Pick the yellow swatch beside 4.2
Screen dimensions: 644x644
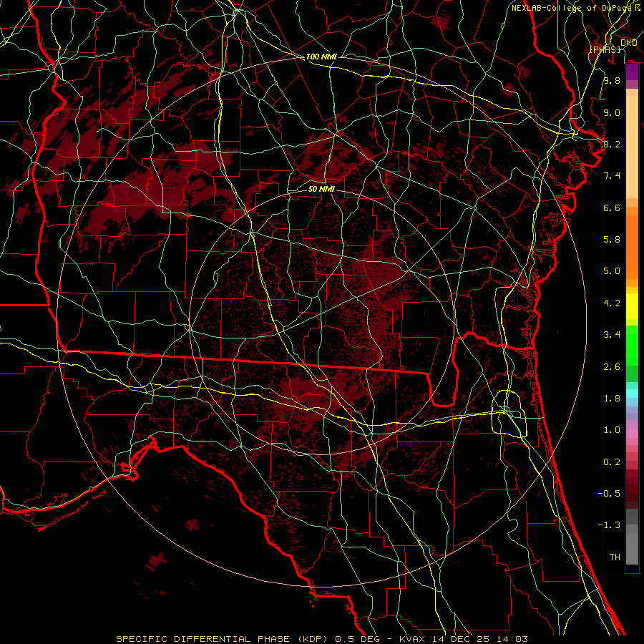tap(632, 303)
